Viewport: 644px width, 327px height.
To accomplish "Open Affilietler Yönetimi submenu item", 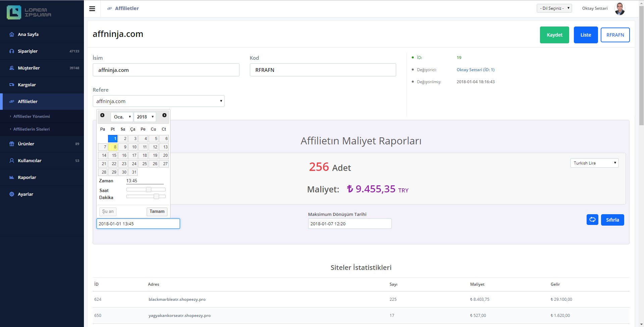I will click(32, 116).
